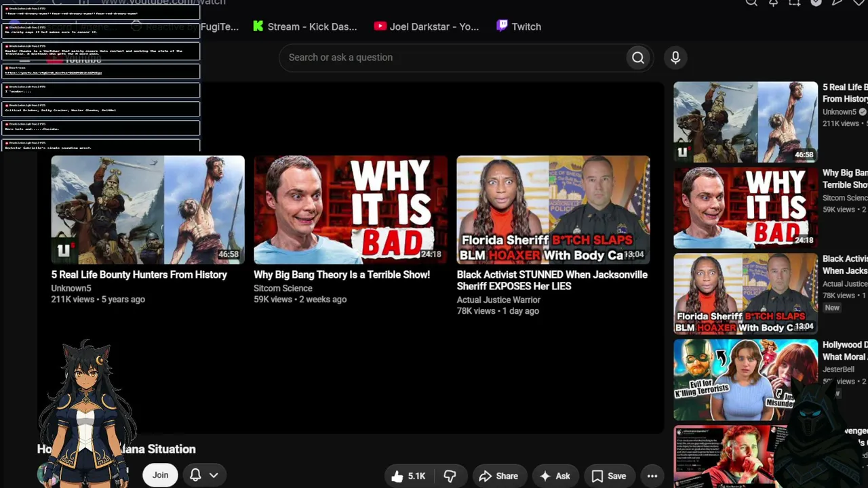Select sidebar Florida Sheriff thumbnail
This screenshot has width=868, height=488.
745,294
